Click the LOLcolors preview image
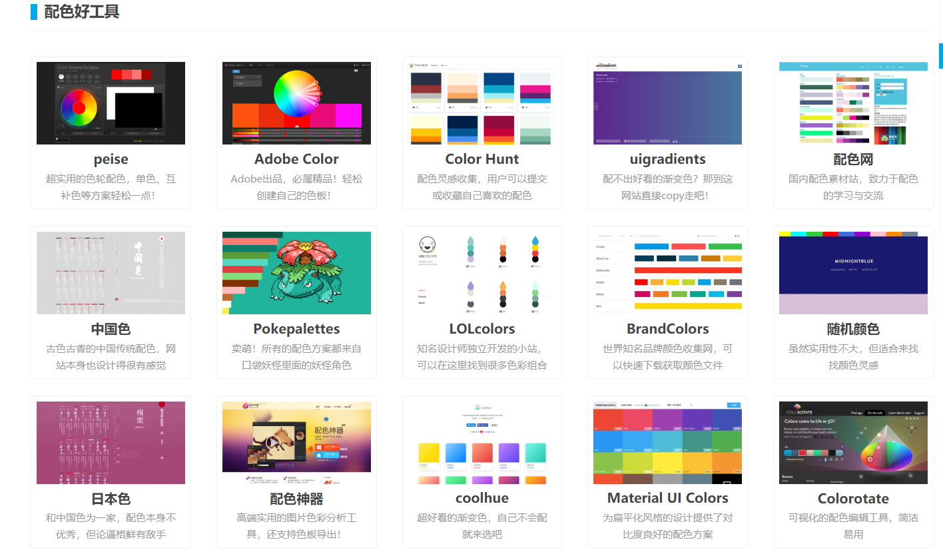943x560 pixels. pyautogui.click(x=482, y=273)
